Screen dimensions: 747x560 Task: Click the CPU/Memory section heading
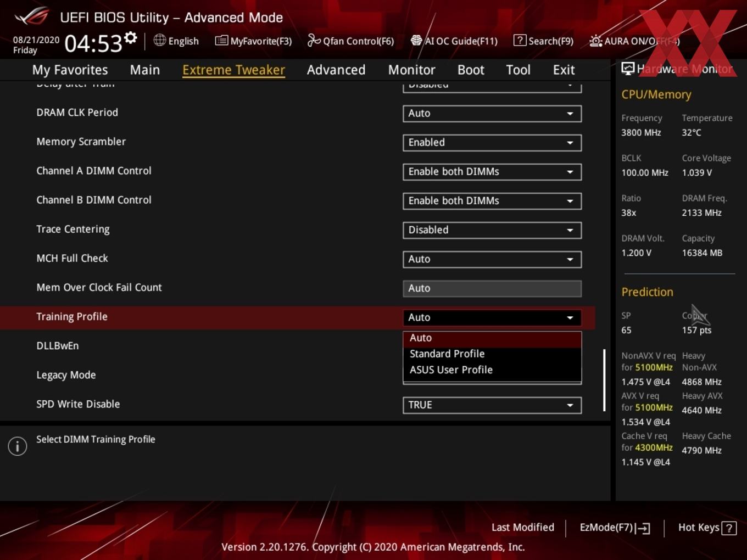pos(656,94)
